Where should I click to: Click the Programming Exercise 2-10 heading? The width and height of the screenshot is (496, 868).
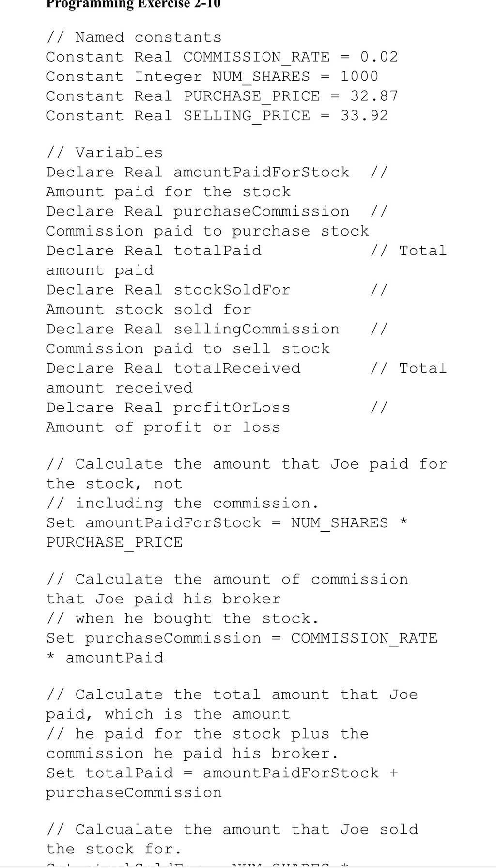(x=133, y=4)
